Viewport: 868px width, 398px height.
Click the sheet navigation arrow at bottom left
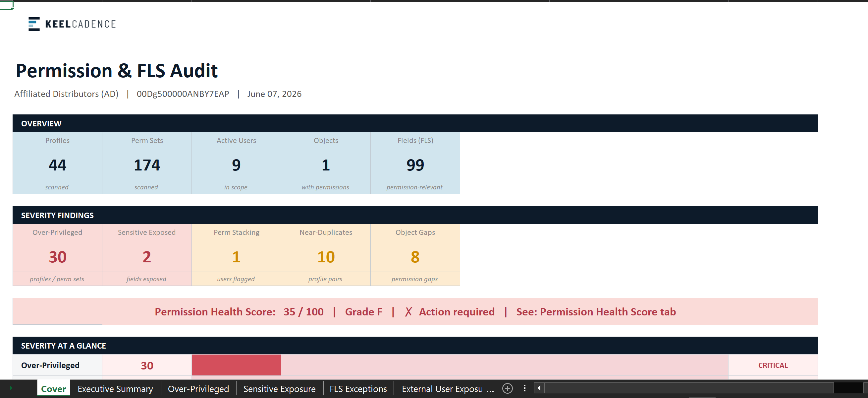point(11,388)
